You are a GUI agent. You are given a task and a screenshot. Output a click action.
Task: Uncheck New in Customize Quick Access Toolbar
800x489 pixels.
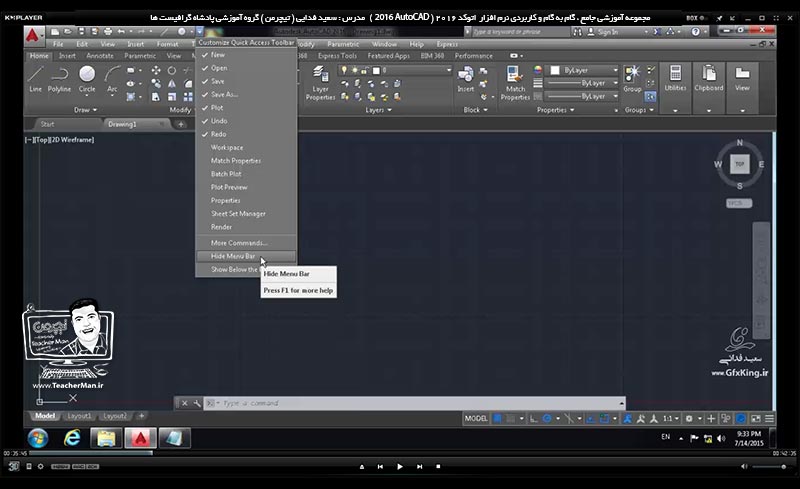point(246,55)
